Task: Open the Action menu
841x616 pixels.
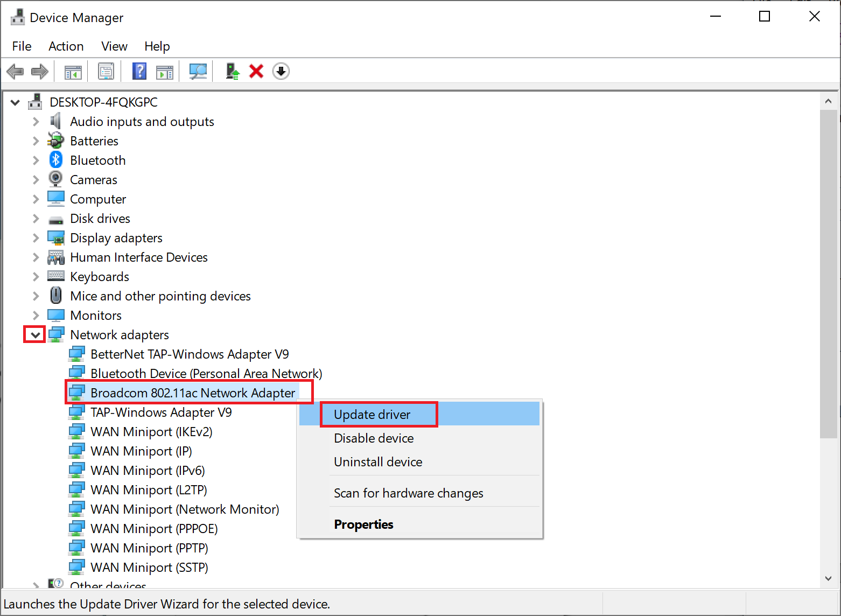Action: click(x=66, y=46)
